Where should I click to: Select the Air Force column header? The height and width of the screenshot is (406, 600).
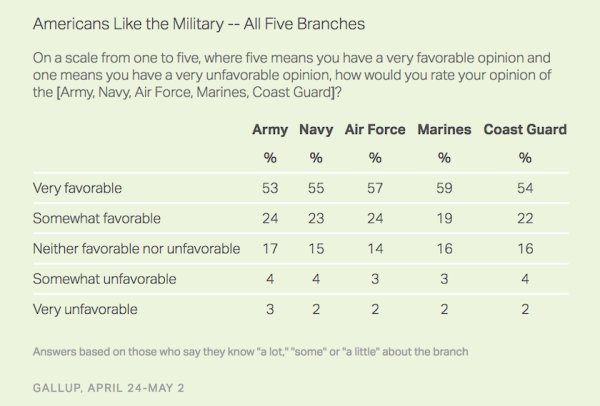[x=374, y=129]
